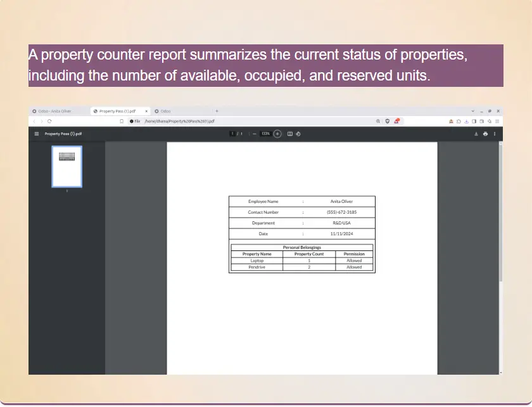Rotate the PDF counterclockwise
532x407 pixels.
pyautogui.click(x=298, y=134)
